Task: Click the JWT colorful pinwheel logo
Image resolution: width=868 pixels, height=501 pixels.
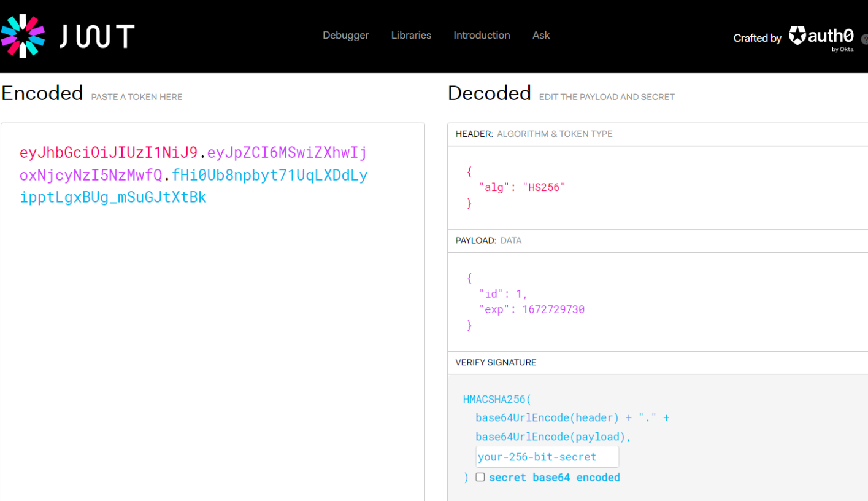Action: click(x=23, y=36)
